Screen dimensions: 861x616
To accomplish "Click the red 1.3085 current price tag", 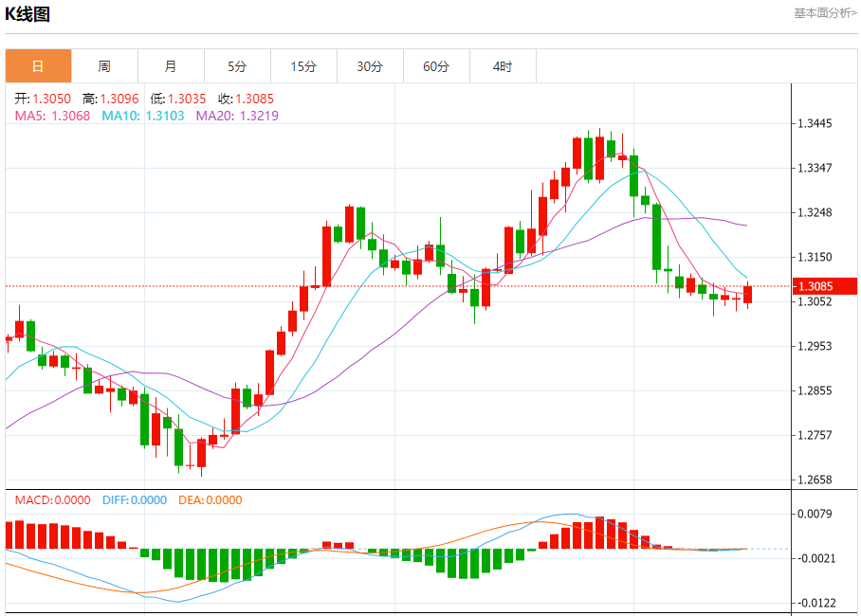I will [x=825, y=286].
